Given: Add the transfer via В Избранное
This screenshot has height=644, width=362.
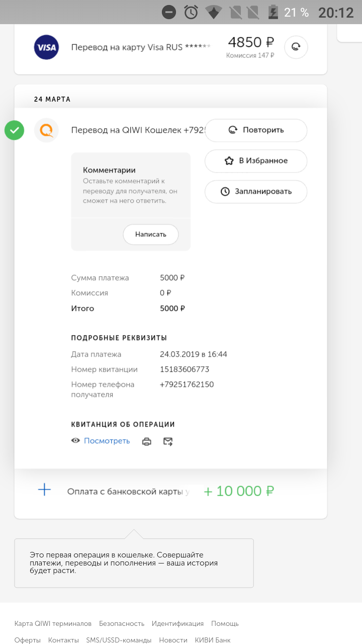Looking at the screenshot, I should pos(255,161).
